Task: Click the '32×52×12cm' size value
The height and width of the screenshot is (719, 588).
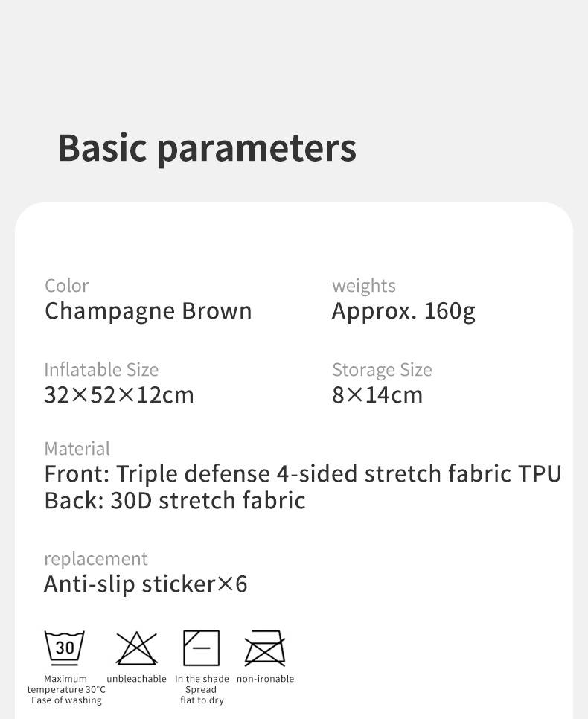Action: (119, 395)
